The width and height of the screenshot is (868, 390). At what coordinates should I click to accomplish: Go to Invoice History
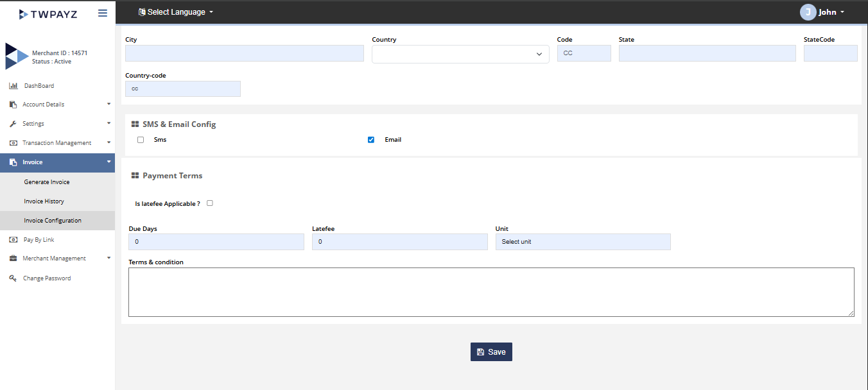[x=44, y=201]
